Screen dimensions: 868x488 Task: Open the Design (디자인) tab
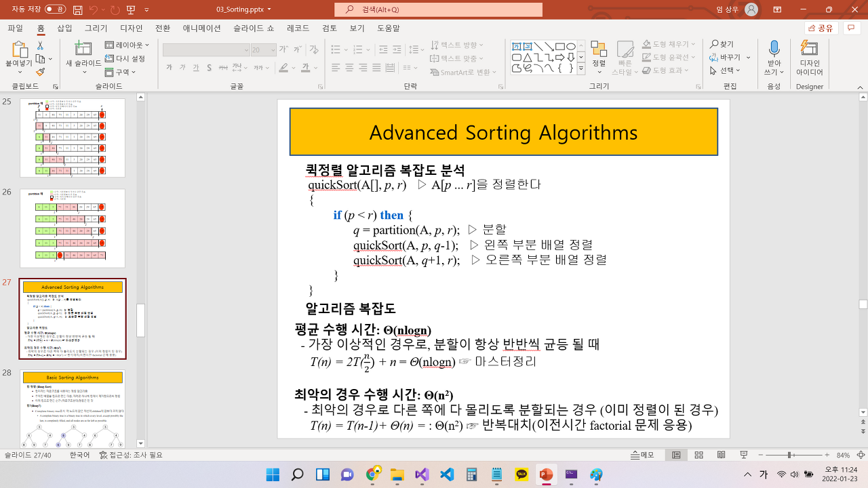(x=132, y=28)
